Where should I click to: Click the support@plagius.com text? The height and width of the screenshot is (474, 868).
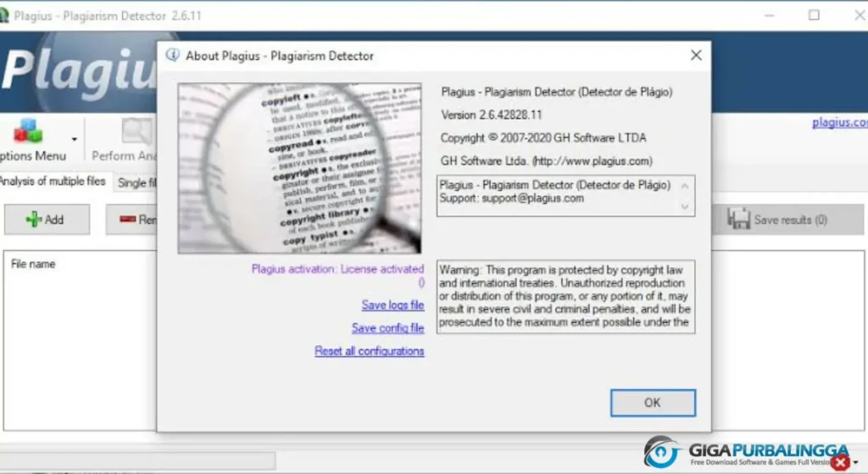click(532, 198)
